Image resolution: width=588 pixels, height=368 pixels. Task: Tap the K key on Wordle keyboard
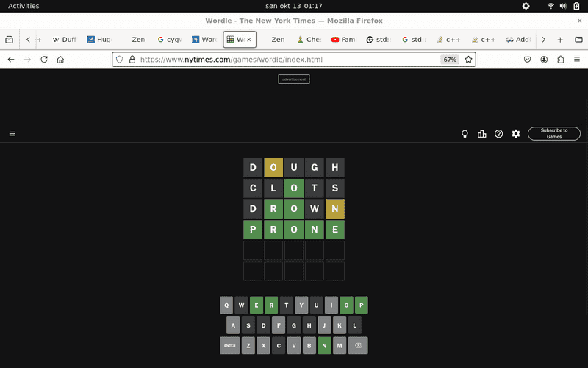coord(340,325)
